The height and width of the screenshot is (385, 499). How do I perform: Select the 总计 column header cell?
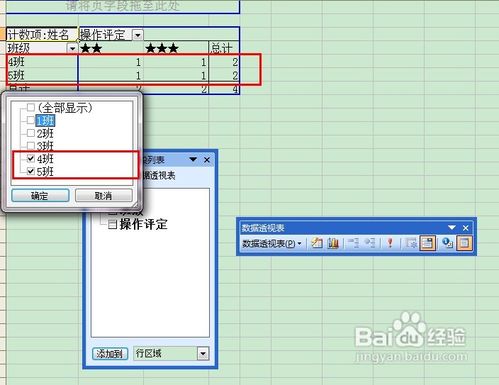pos(224,48)
